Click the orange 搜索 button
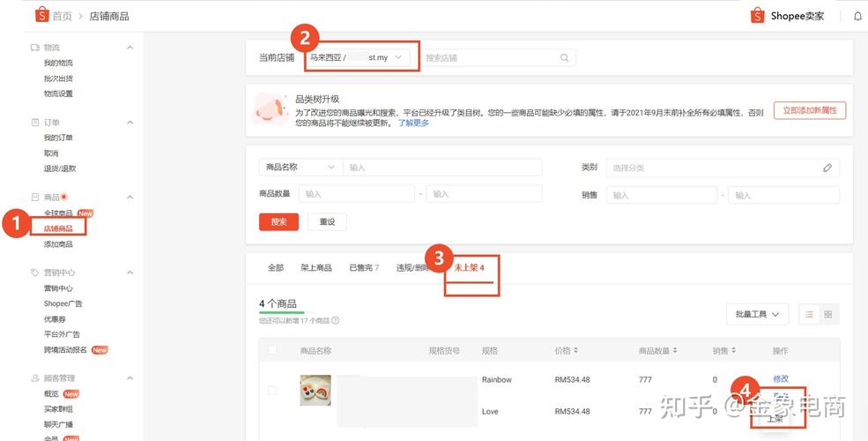The width and height of the screenshot is (868, 441). [x=279, y=221]
